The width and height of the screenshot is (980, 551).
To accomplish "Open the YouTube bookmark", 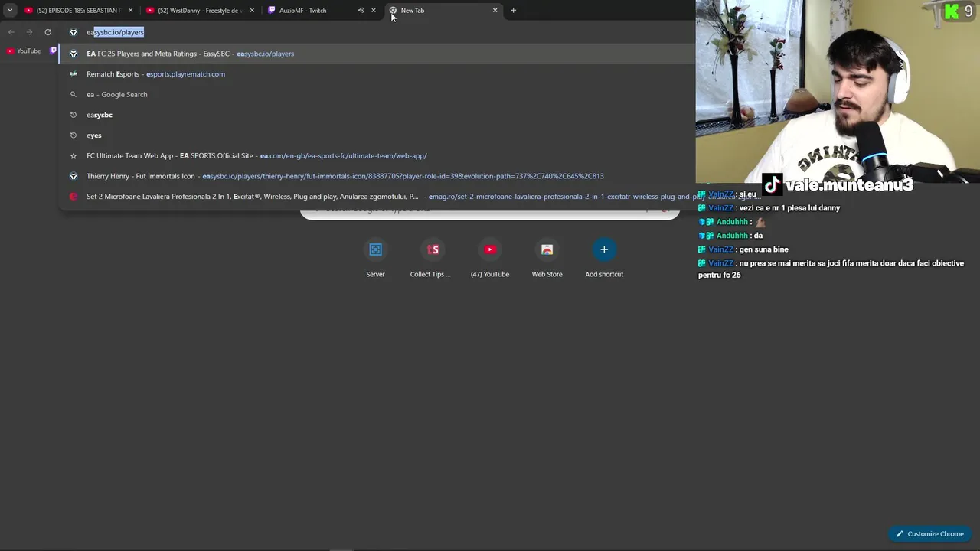I will coord(24,51).
